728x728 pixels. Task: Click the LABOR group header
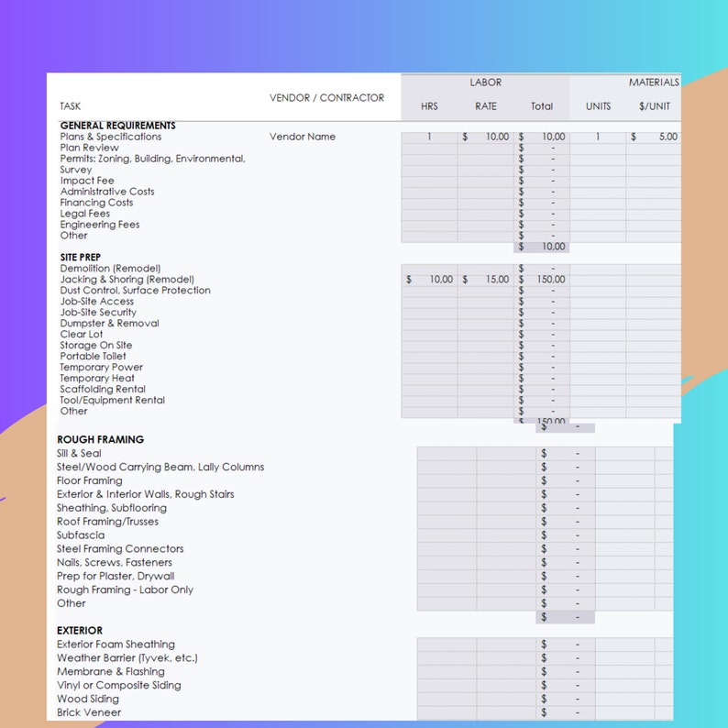pos(485,83)
